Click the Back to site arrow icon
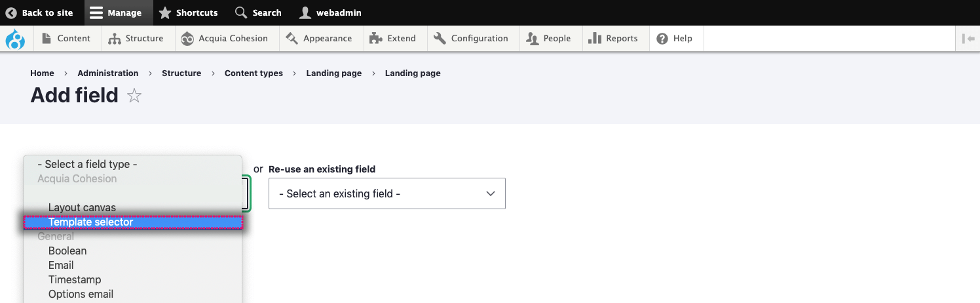 coord(11,12)
